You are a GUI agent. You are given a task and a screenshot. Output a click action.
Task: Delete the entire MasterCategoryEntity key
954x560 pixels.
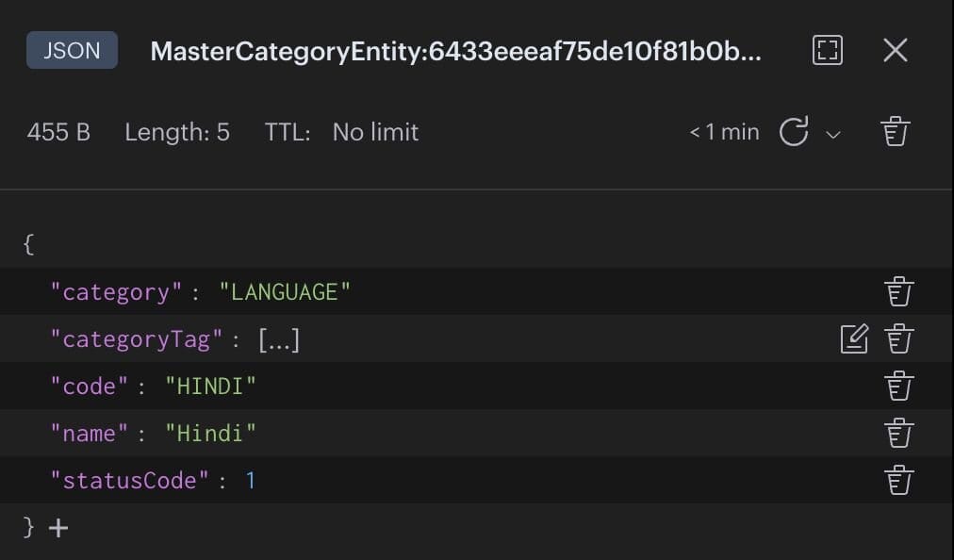point(894,131)
